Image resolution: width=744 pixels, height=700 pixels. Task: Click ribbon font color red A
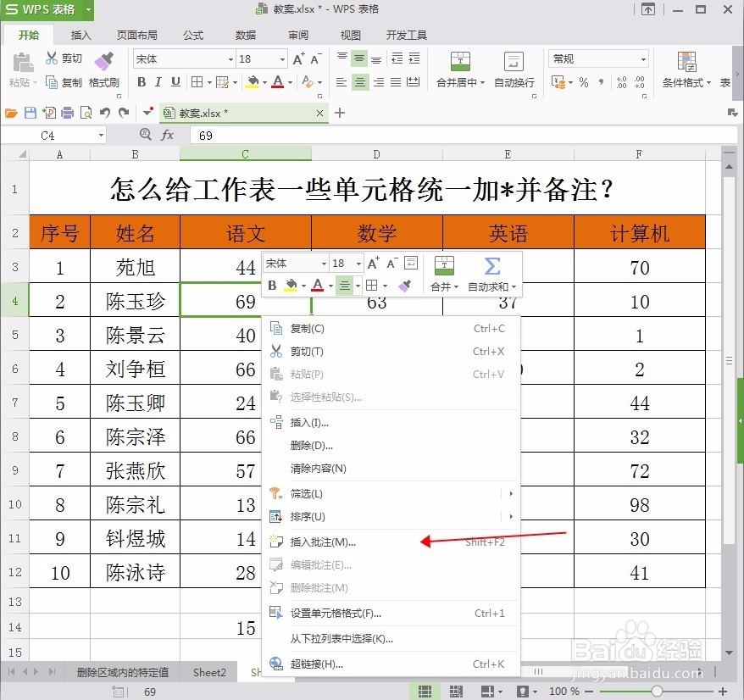pos(278,82)
